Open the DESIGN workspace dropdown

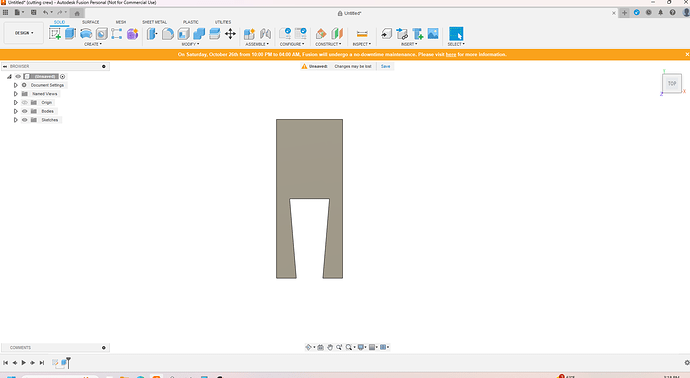(x=24, y=33)
